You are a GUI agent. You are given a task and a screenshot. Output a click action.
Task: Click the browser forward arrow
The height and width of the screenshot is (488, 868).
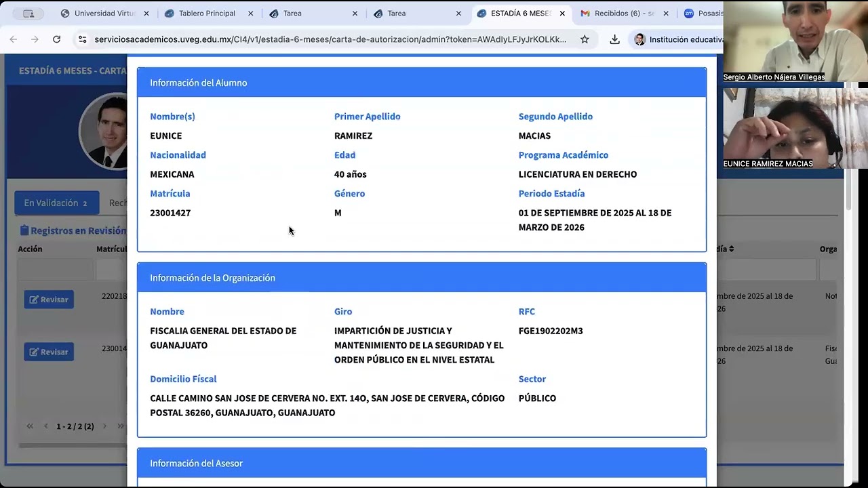[35, 39]
